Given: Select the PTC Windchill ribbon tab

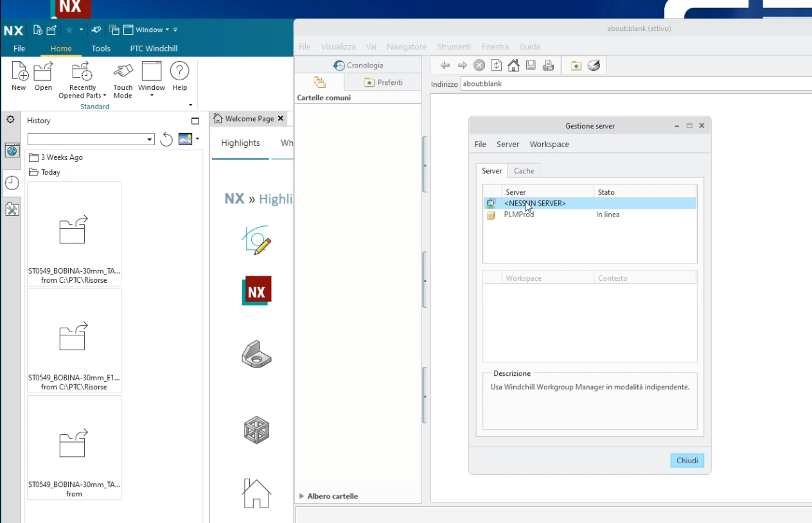Looking at the screenshot, I should point(154,48).
